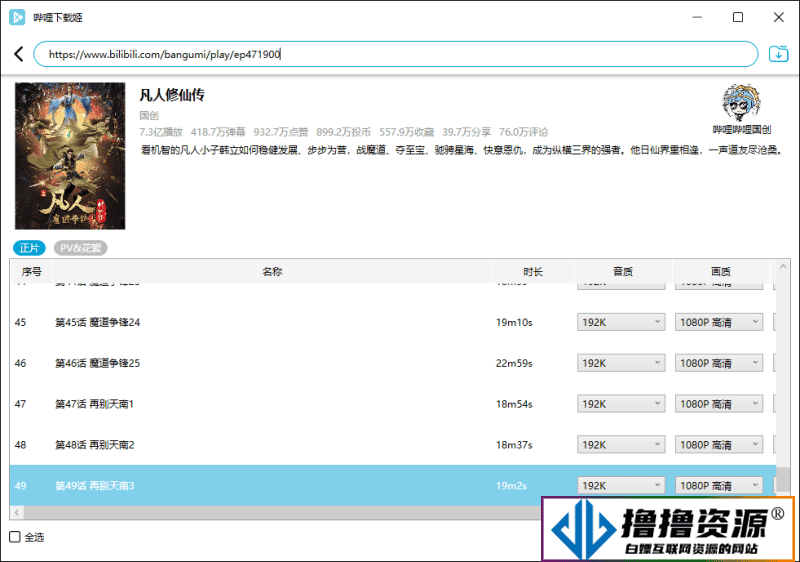
Task: Close the 哔哩下载姬 window
Action: pyautogui.click(x=779, y=17)
